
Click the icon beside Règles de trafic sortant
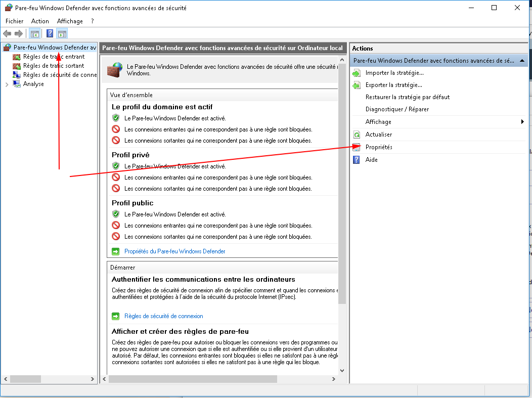pyautogui.click(x=17, y=66)
